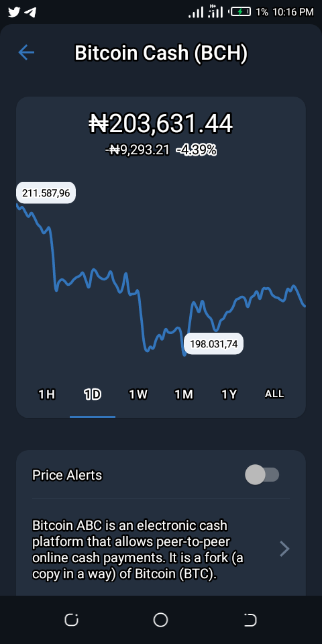The width and height of the screenshot is (322, 644).
Task: Show the 1M price chart
Action: tap(183, 394)
